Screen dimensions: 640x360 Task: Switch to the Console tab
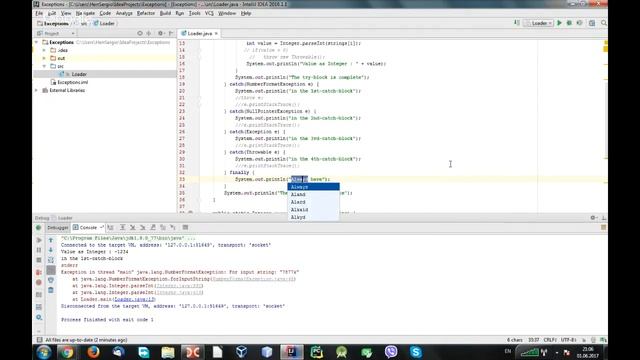pos(88,227)
